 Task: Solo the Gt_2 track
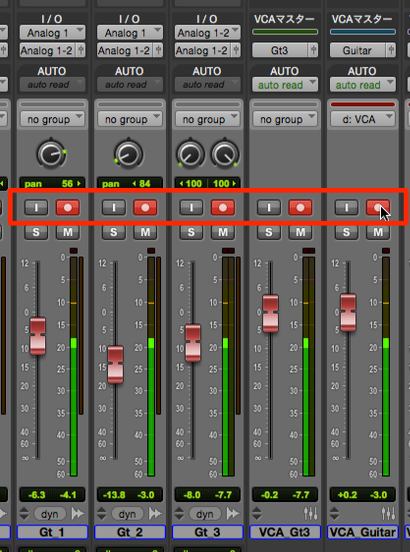click(x=114, y=232)
